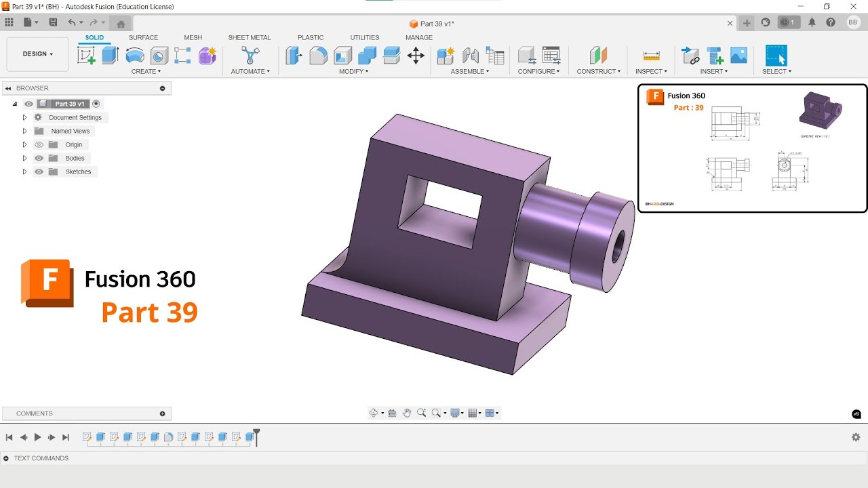
Task: Open the Bill of Materials icon
Action: pos(495,56)
